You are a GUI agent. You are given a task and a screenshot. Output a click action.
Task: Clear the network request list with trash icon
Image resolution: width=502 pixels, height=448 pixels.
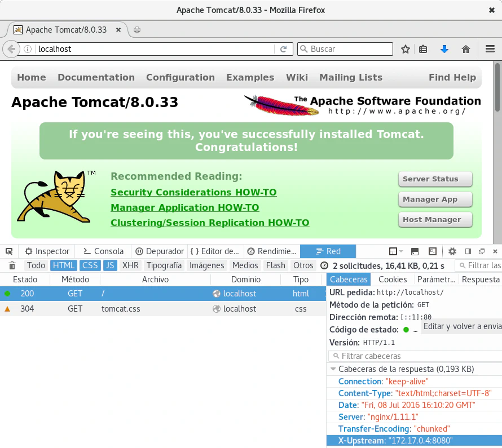12,265
